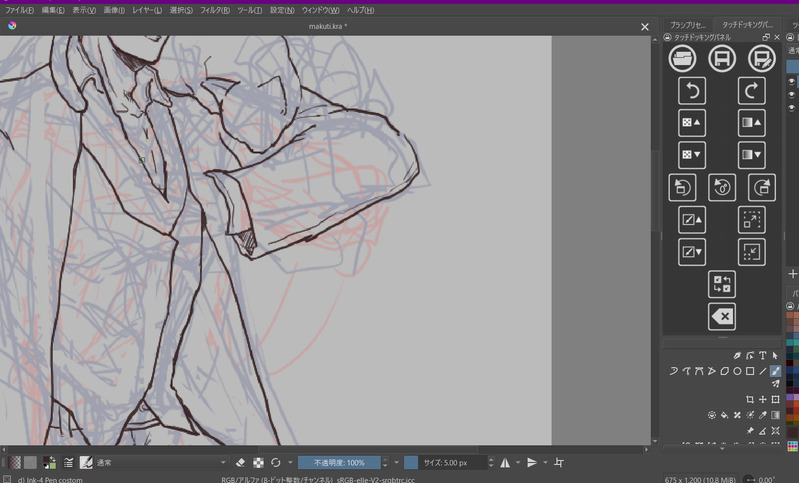Image resolution: width=799 pixels, height=483 pixels.
Task: Toggle visibility of third layer eye
Action: [x=791, y=108]
